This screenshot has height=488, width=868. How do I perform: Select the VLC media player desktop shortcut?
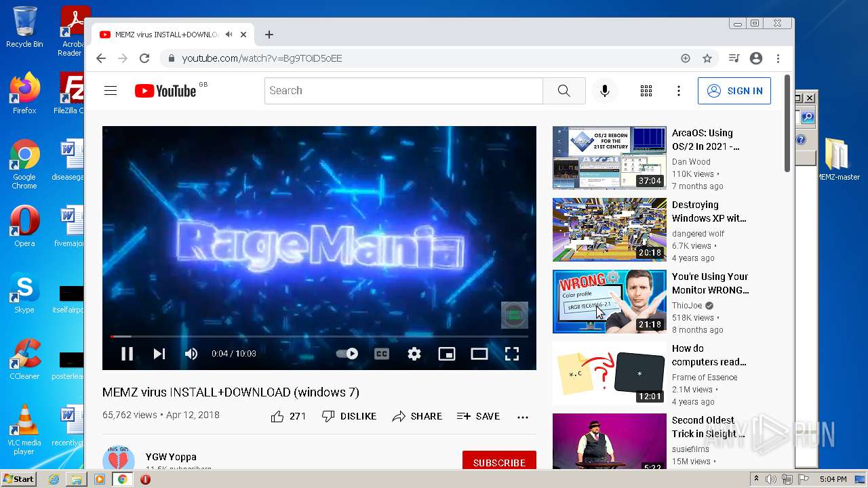[x=24, y=430]
